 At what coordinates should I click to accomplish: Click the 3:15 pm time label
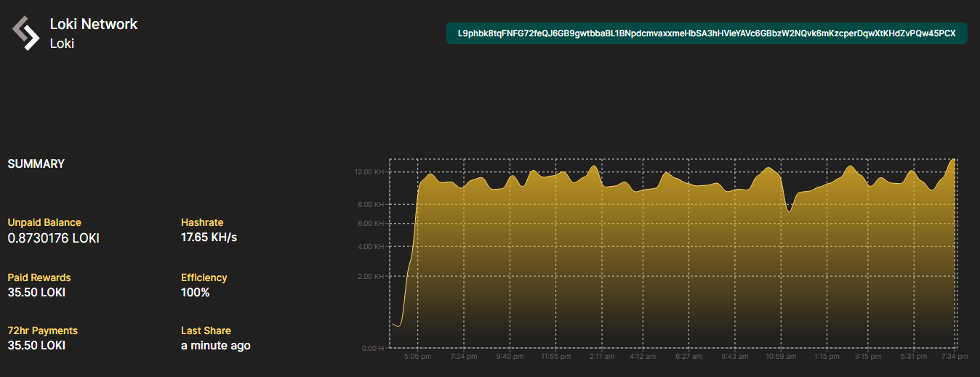tap(869, 357)
